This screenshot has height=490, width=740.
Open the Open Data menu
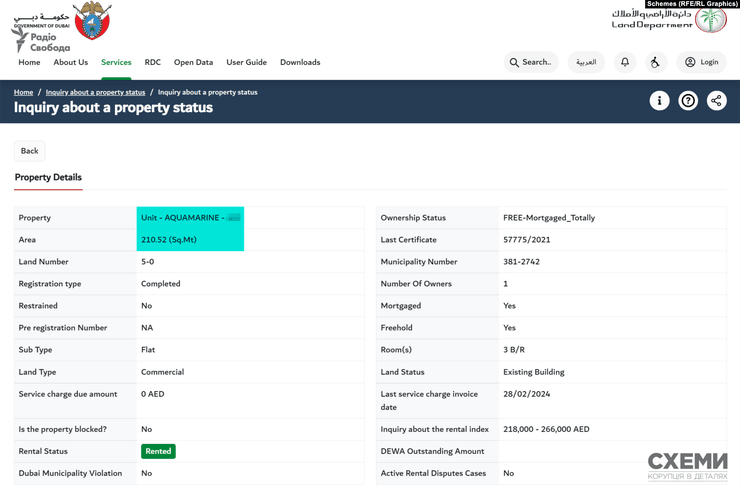[193, 62]
